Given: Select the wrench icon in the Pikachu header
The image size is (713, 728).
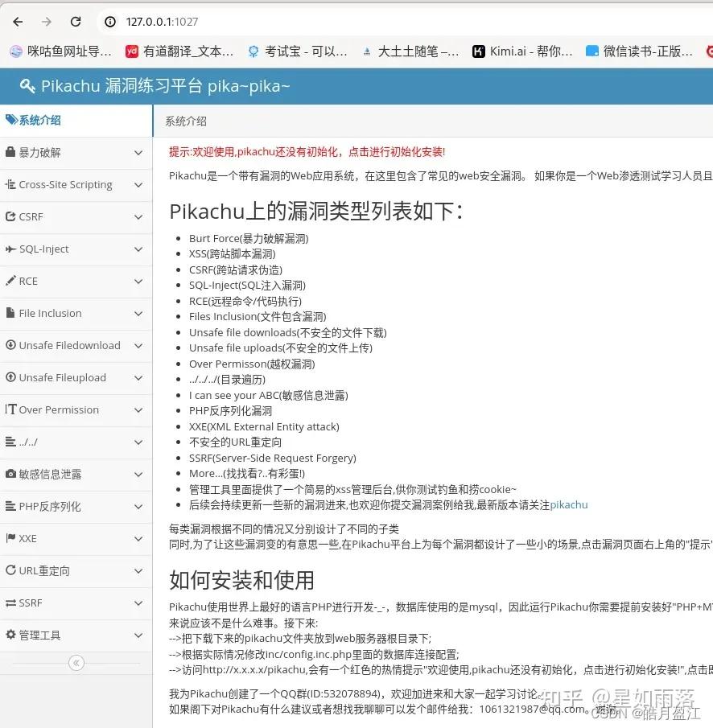Looking at the screenshot, I should click(x=27, y=85).
